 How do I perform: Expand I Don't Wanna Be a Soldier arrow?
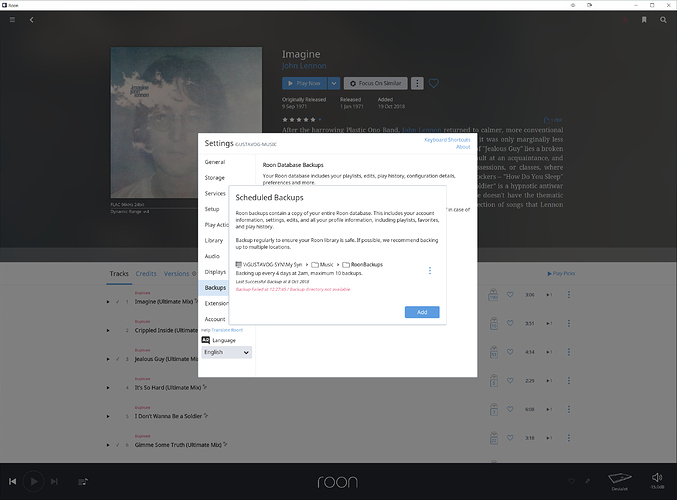pos(108,416)
